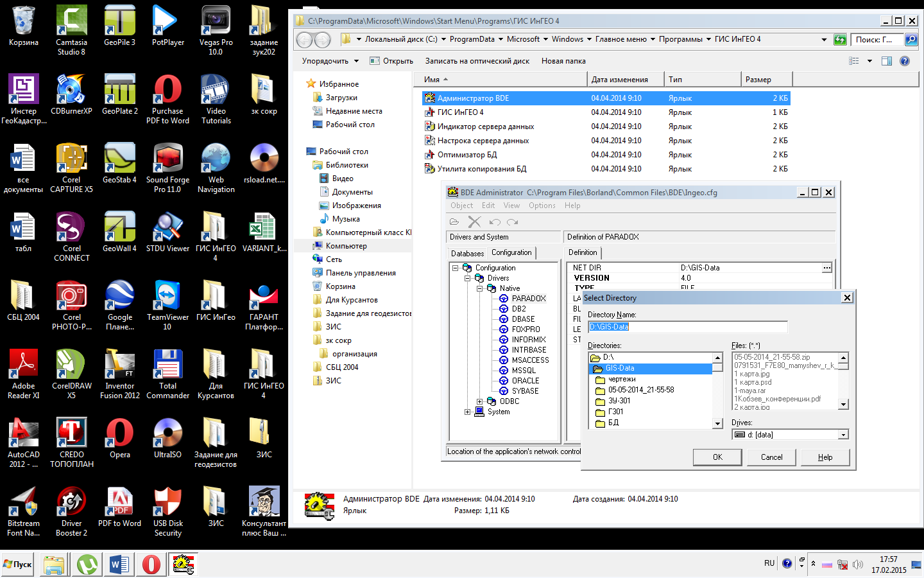Screen dimensions: 924x578
Task: Open the Edit menu in BDE Administrator
Action: [488, 206]
